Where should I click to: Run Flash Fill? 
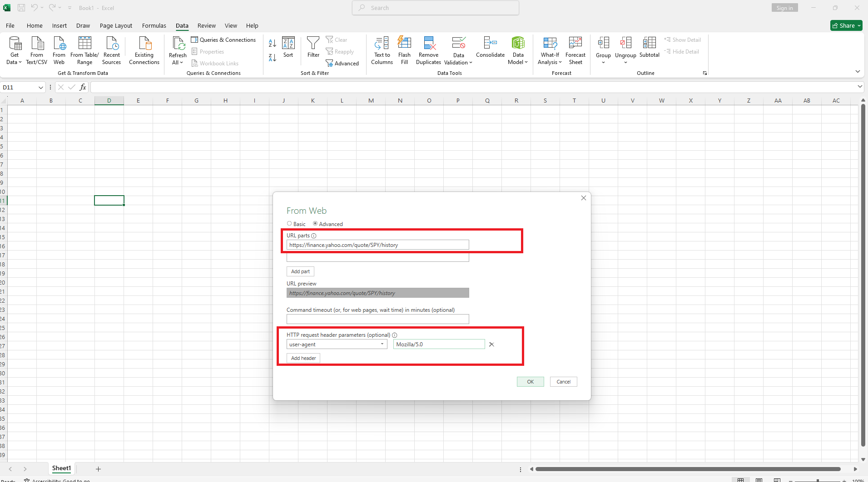(x=404, y=50)
